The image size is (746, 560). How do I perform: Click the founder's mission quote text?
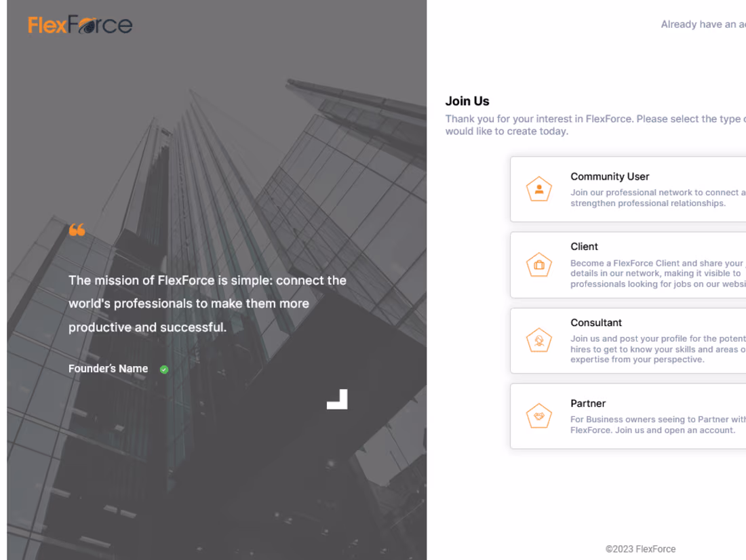[207, 303]
